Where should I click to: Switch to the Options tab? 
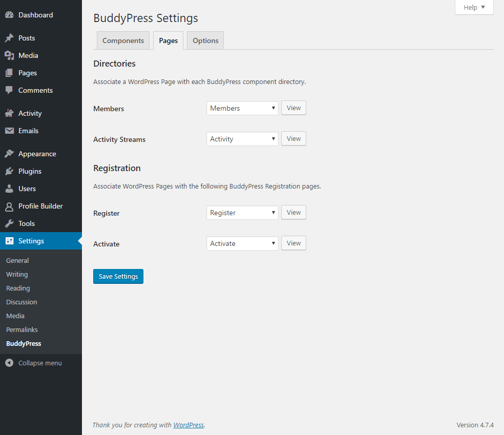[x=205, y=40]
